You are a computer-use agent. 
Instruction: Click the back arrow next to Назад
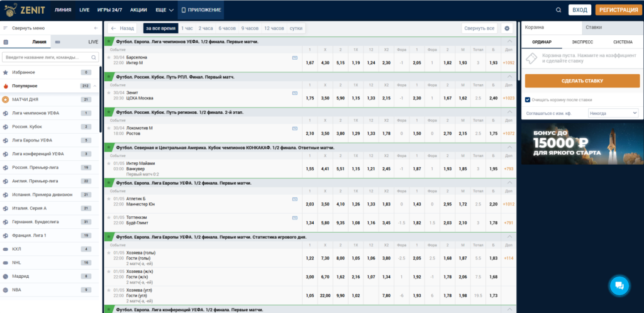coord(114,28)
